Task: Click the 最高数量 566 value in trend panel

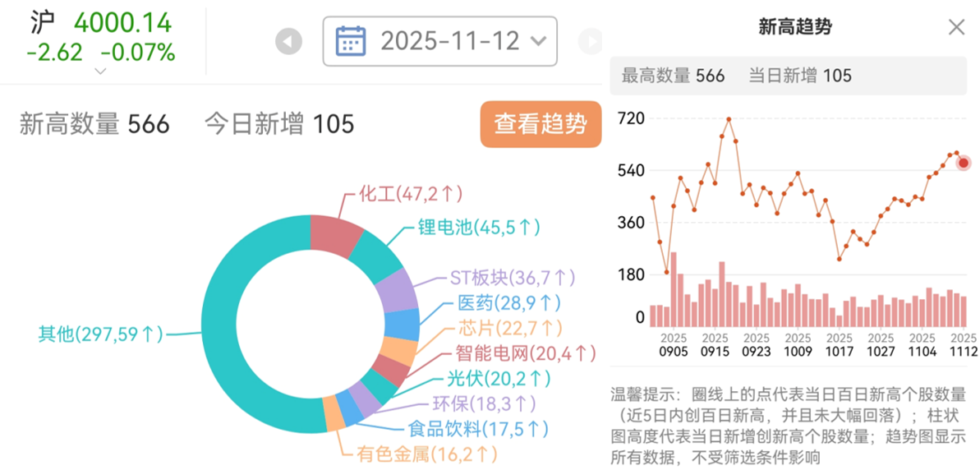Action: 673,76
